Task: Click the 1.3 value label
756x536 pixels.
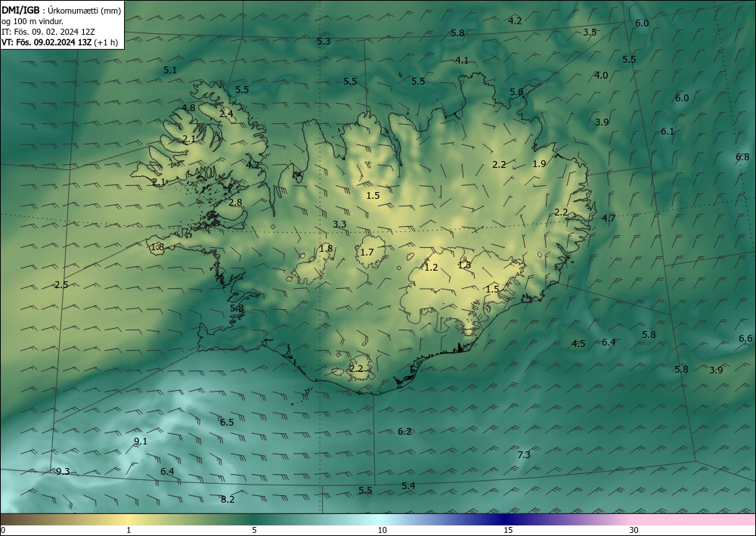Action: click(x=464, y=265)
